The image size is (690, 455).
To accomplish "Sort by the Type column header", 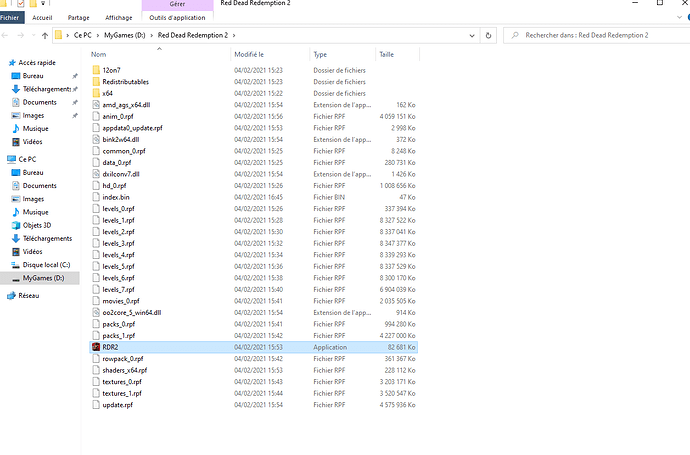I will click(x=320, y=55).
